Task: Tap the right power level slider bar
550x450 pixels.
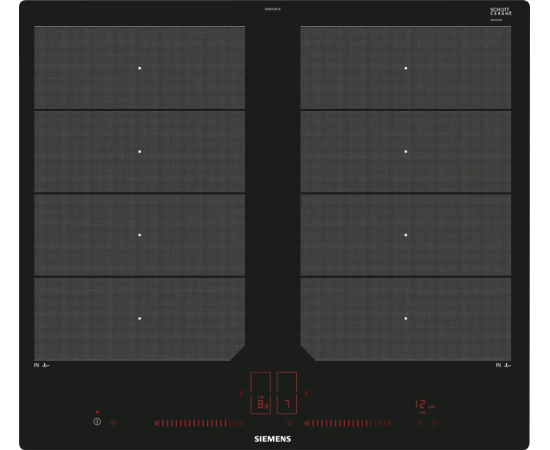Action: [x=347, y=423]
